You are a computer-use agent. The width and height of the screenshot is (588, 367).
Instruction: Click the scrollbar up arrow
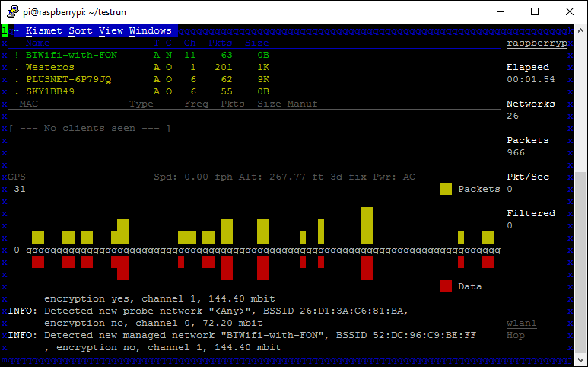click(580, 30)
